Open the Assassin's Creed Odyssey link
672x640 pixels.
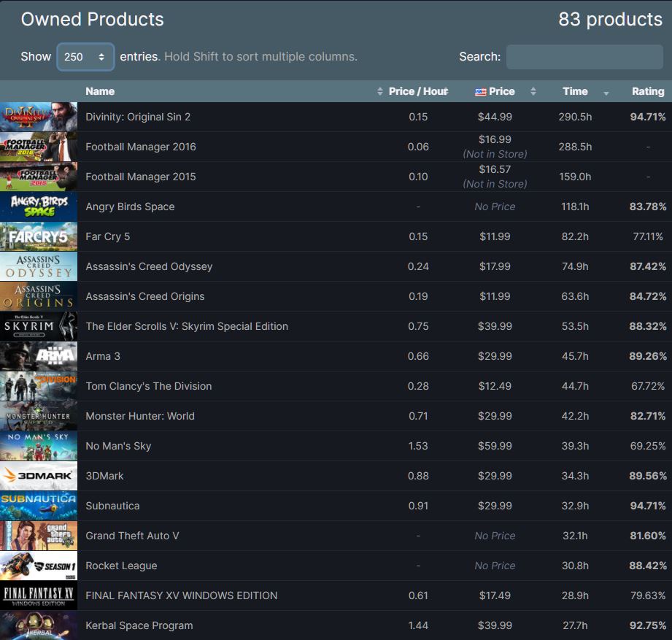(x=149, y=266)
